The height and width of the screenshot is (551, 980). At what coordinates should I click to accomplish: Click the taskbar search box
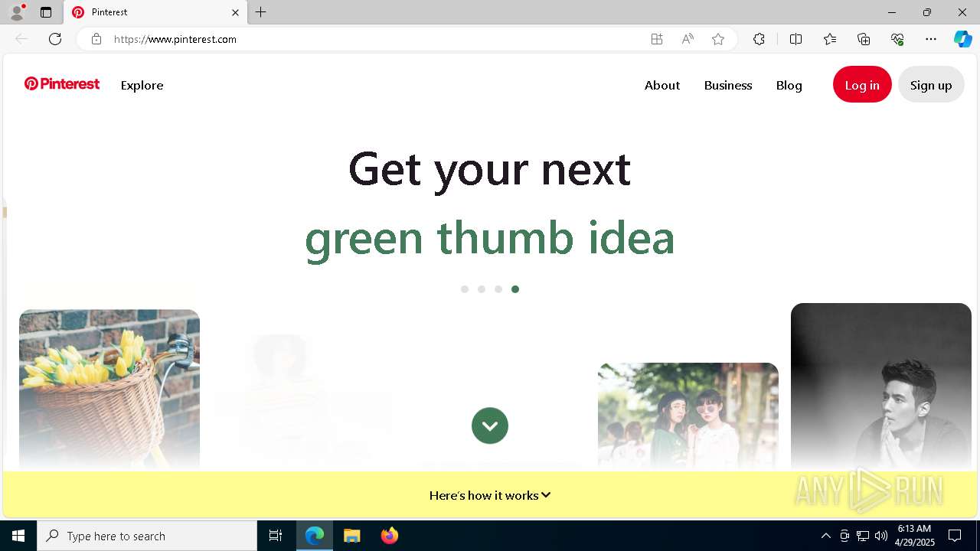click(x=147, y=536)
